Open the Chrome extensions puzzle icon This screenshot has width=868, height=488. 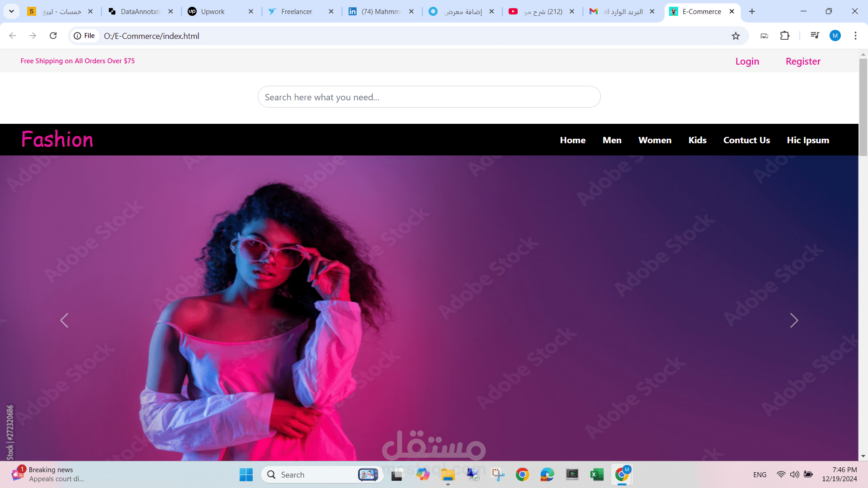[x=785, y=36]
